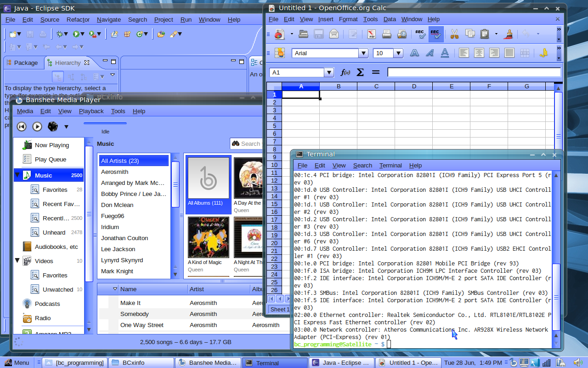Open Page Preview in Calc
This screenshot has width=588, height=368.
(x=401, y=34)
